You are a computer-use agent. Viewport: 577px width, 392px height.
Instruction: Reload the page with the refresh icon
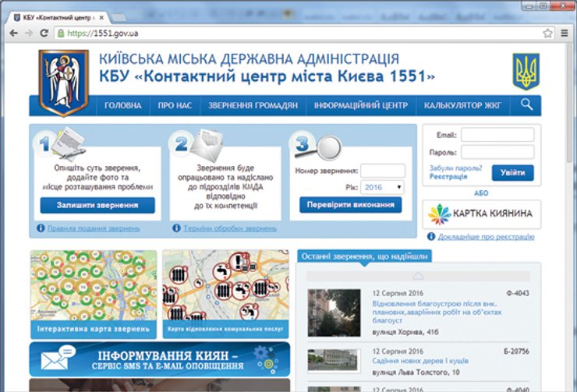tap(44, 34)
